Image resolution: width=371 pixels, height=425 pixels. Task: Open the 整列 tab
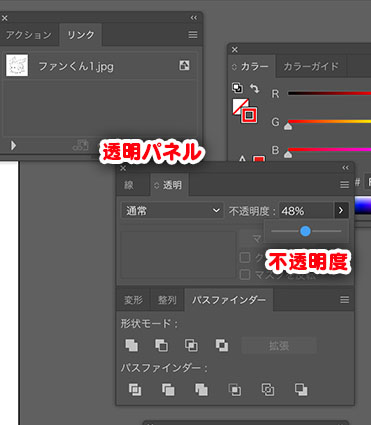[x=167, y=300]
